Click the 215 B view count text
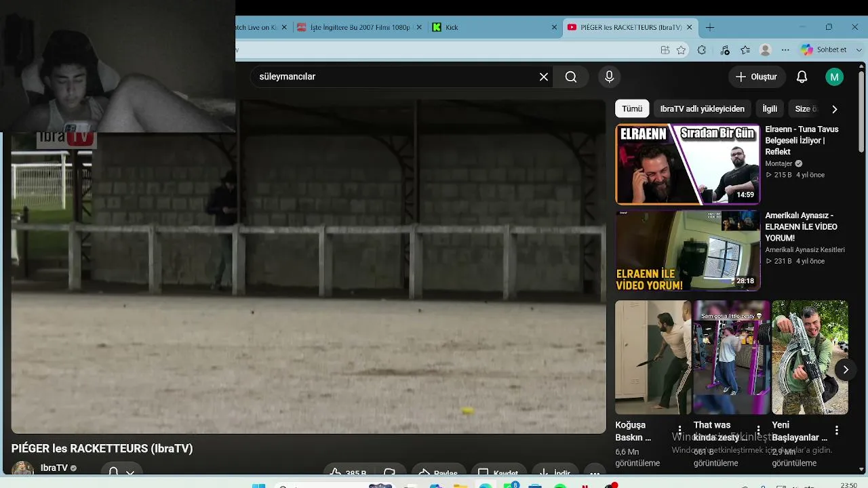 tap(783, 175)
